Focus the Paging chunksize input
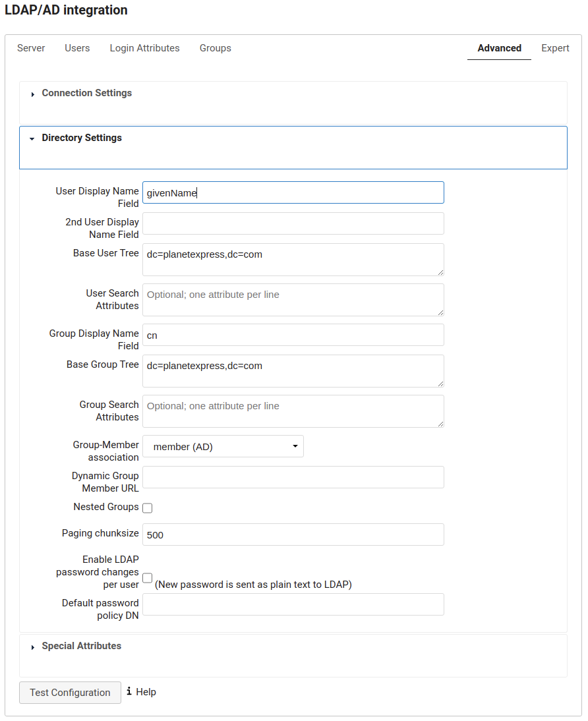This screenshot has width=588, height=721. 293,534
